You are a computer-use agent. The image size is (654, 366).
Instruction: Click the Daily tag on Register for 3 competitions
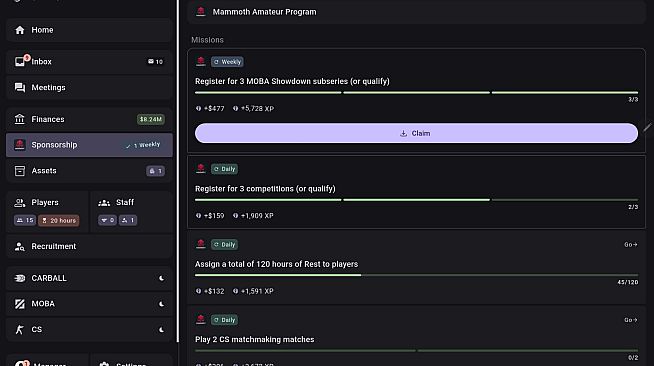tap(224, 169)
